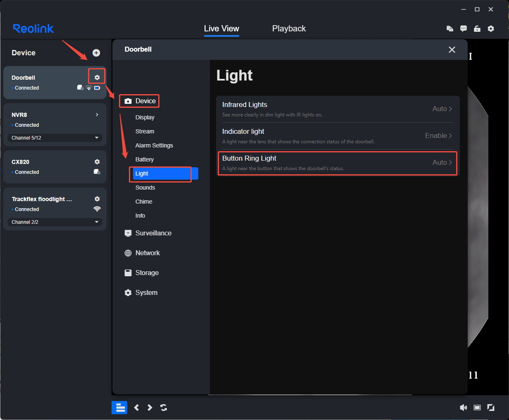This screenshot has width=509, height=420.
Task: Enter fullscreen with the bottom-right icon
Action: coord(491,408)
